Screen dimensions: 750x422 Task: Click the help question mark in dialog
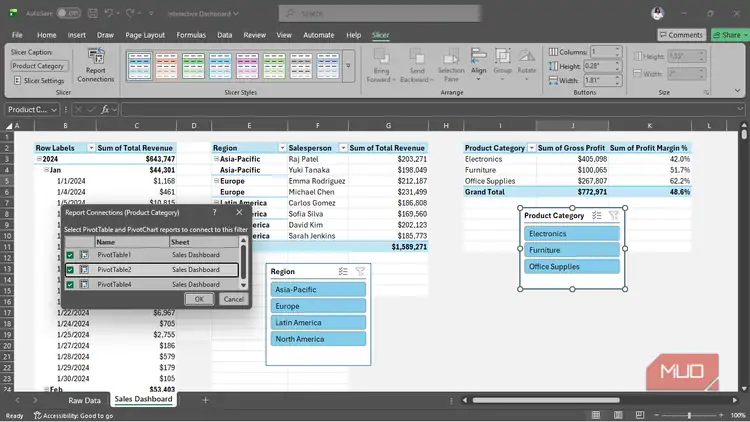pos(215,212)
